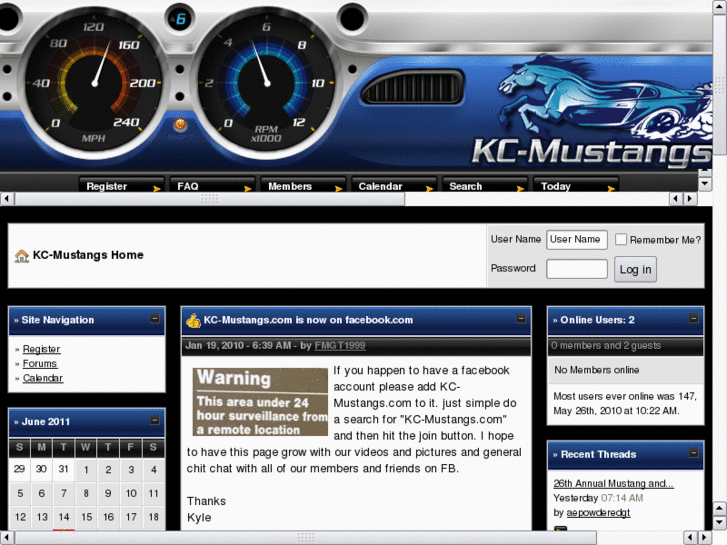Collapse the facebook announcement panel
Image resolution: width=727 pixels, height=545 pixels.
(x=521, y=319)
